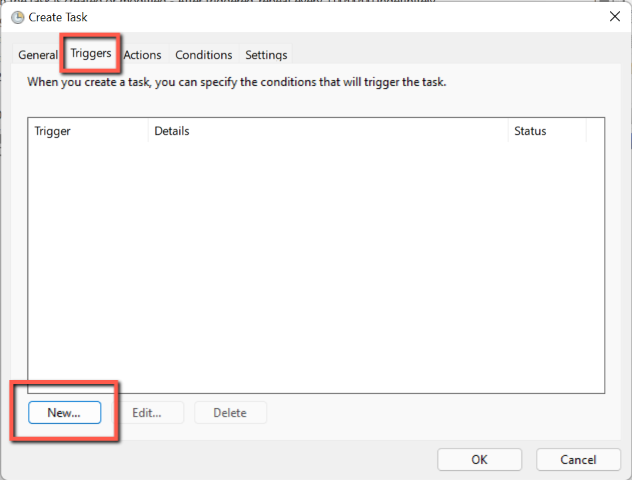Screen dimensions: 632x480
Task: Show the Settings tab
Action: (266, 55)
